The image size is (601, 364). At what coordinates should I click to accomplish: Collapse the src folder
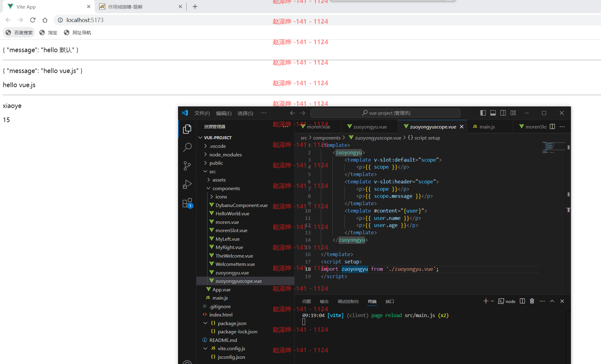[205, 171]
